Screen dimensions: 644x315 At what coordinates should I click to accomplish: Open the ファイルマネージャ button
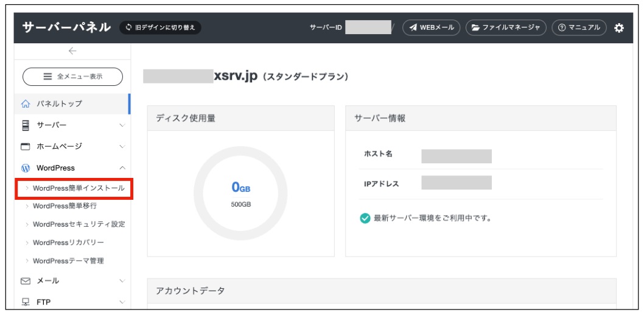[x=506, y=28]
